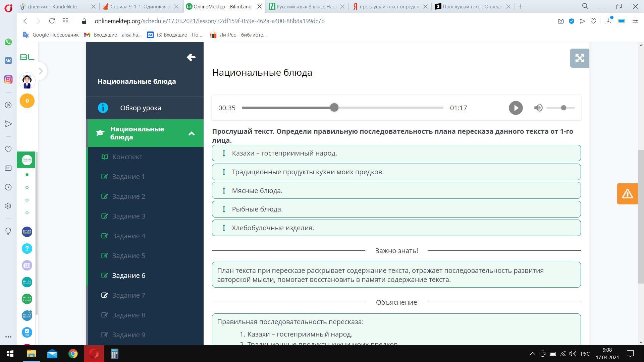
Task: Open VK in Opera sidebar
Action: coord(8,61)
